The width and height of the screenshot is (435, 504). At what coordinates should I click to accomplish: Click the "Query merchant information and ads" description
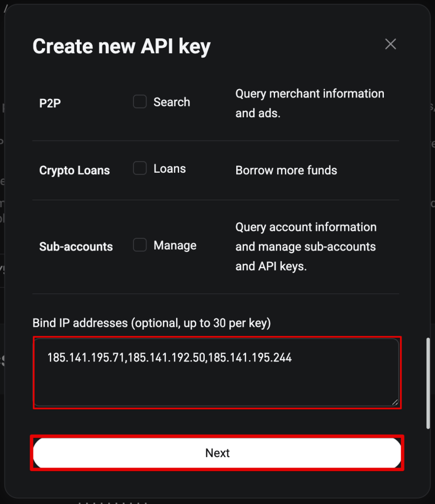(x=310, y=103)
